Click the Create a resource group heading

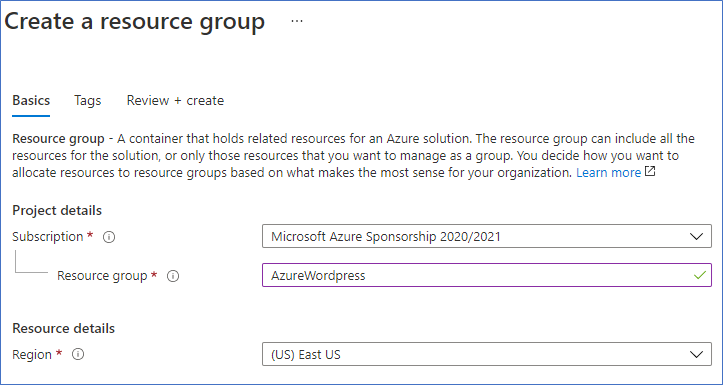[x=135, y=22]
